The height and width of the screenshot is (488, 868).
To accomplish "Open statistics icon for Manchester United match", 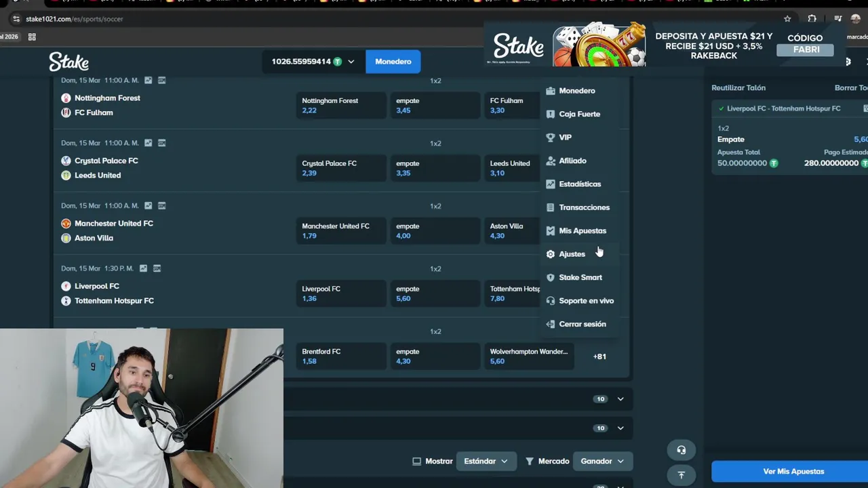I will tap(148, 205).
